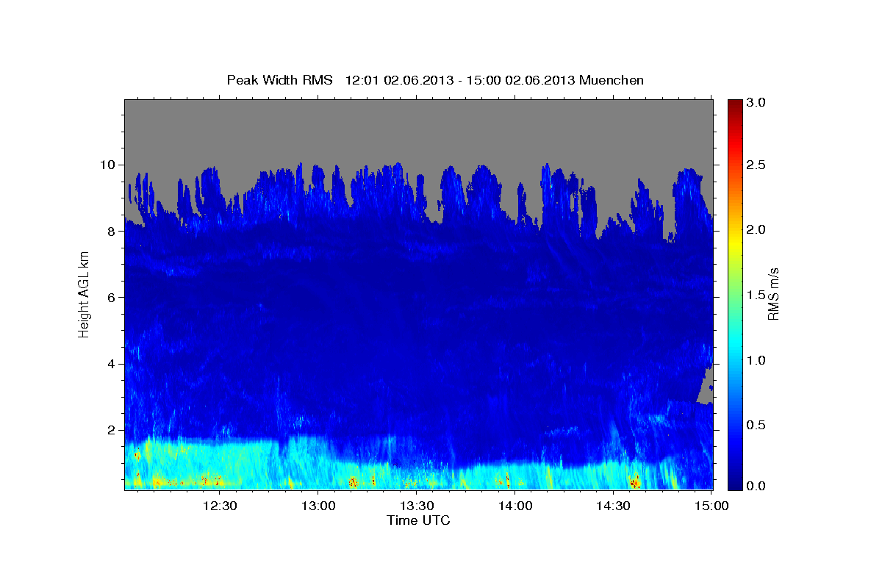Click the 12:30 time tick label
The image size is (882, 588).
pos(219,506)
